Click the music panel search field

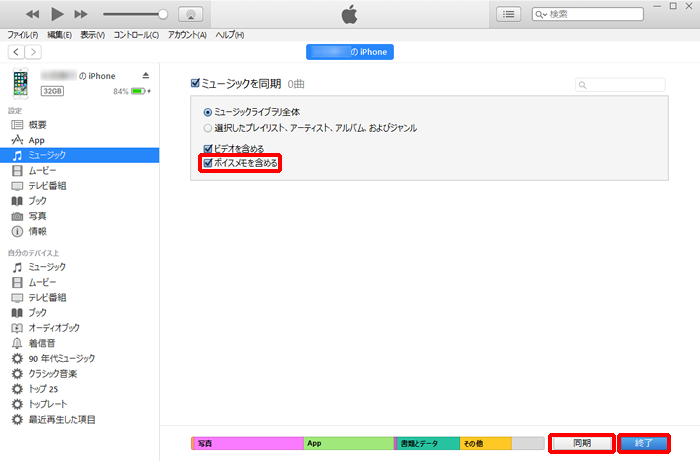[620, 85]
